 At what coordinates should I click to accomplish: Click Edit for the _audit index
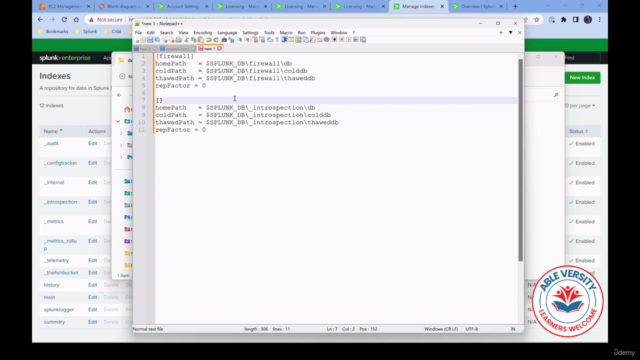(93, 144)
